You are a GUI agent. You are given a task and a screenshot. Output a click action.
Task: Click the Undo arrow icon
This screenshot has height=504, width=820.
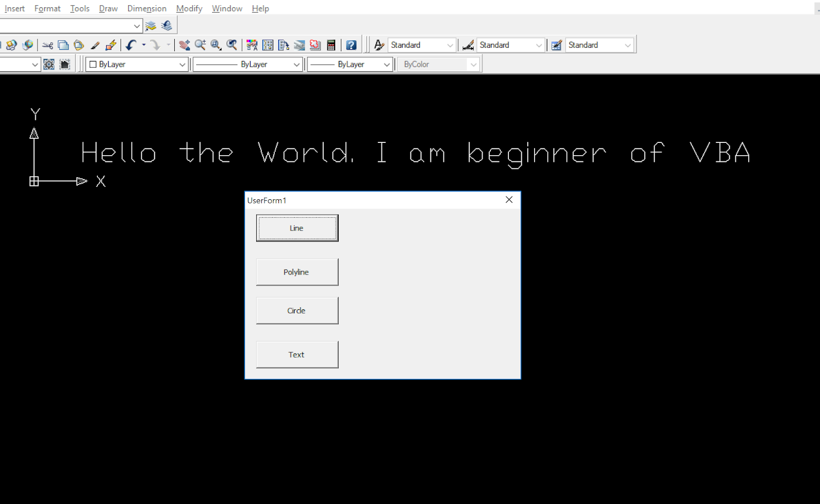pyautogui.click(x=132, y=45)
